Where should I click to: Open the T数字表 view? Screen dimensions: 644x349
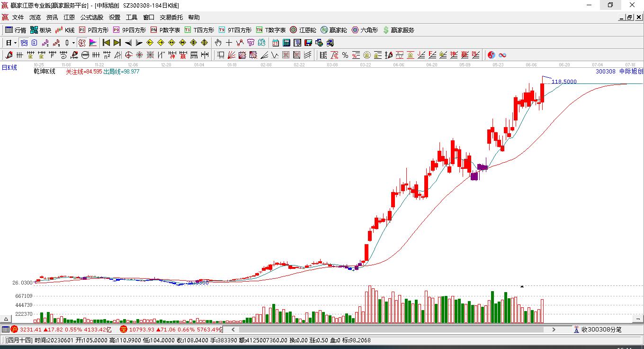pos(271,30)
